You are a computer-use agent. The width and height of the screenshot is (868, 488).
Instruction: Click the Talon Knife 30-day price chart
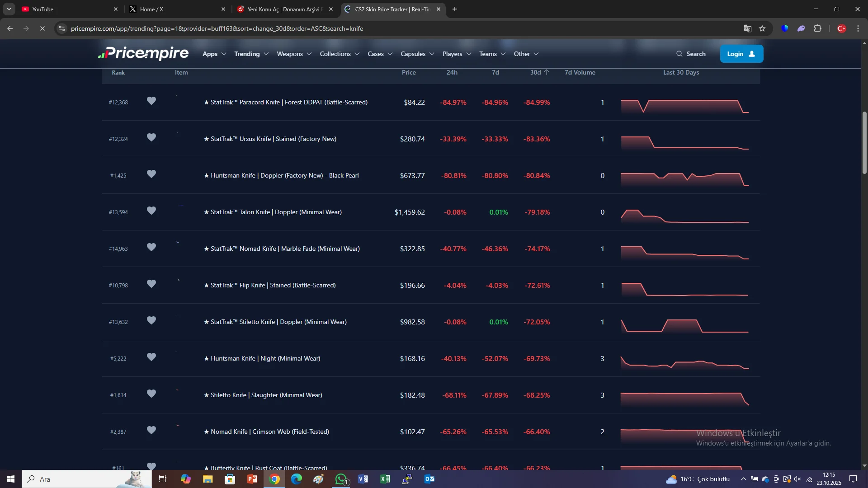[x=684, y=217]
